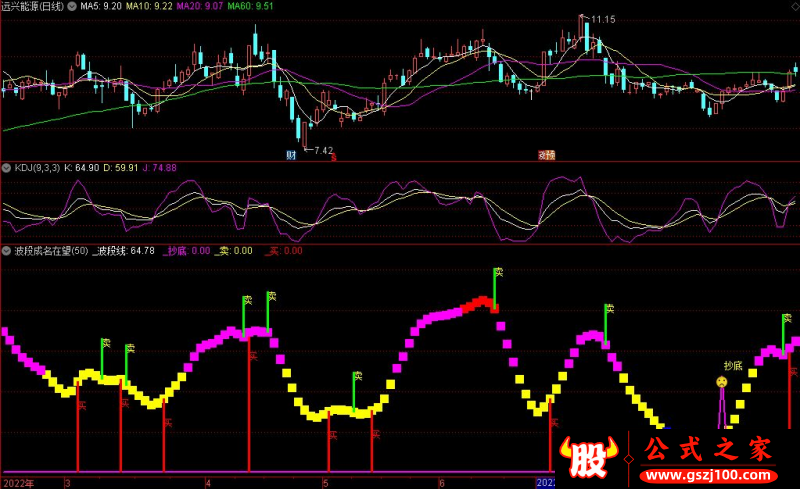Toggle the MA5 moving average label
Viewport: 800px width, 489px height.
pyautogui.click(x=101, y=6)
